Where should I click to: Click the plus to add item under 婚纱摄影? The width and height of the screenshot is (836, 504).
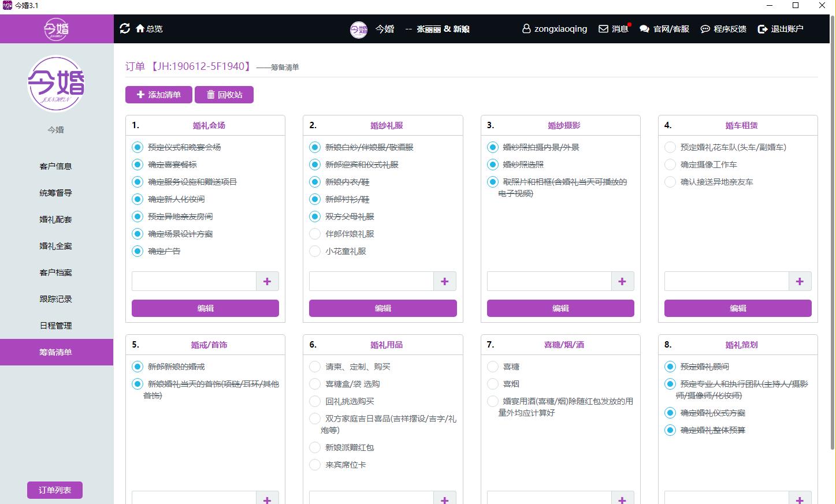coord(622,281)
